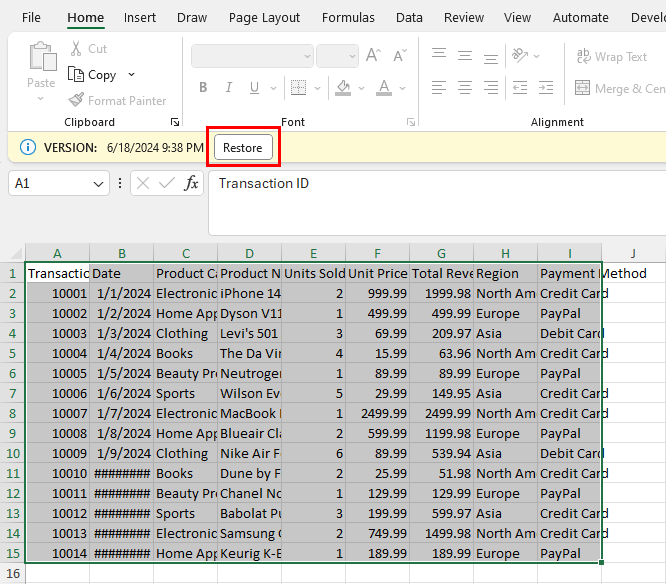
Task: Click the formula bar Enter checkmark
Action: 166,183
